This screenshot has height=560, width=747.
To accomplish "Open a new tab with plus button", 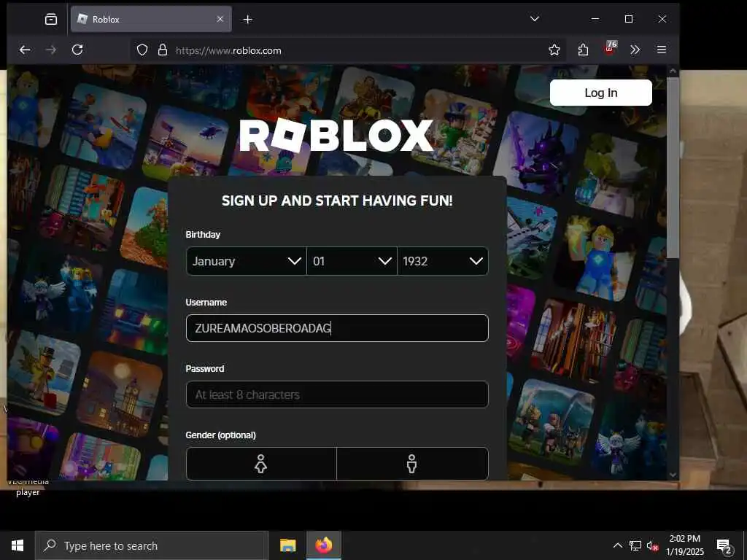I will (248, 20).
